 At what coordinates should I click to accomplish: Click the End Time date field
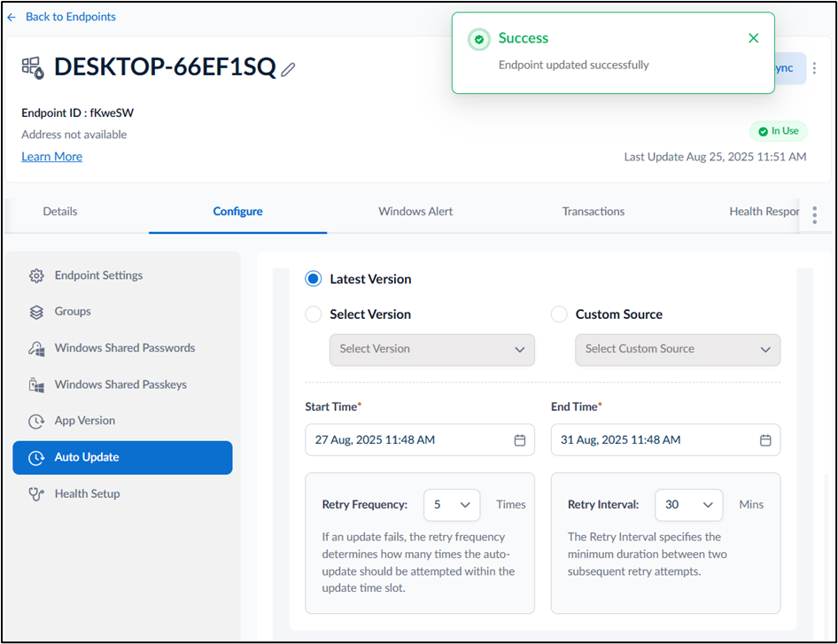pos(665,440)
